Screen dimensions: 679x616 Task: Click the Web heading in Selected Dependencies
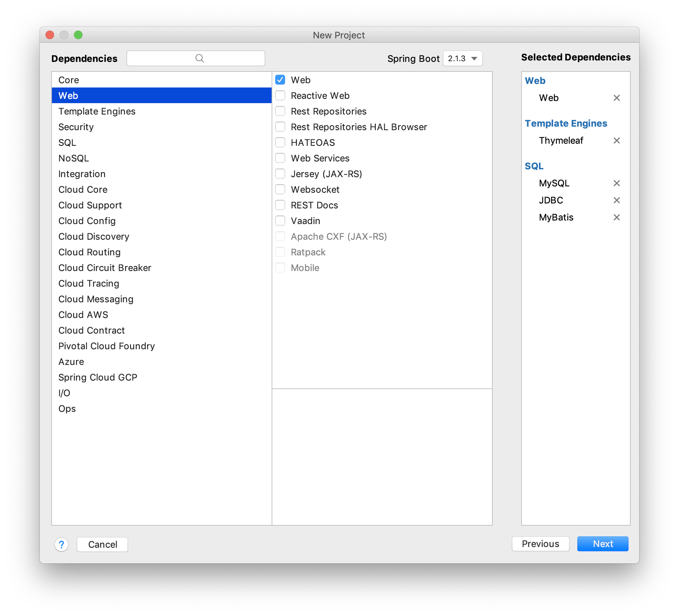pos(535,81)
